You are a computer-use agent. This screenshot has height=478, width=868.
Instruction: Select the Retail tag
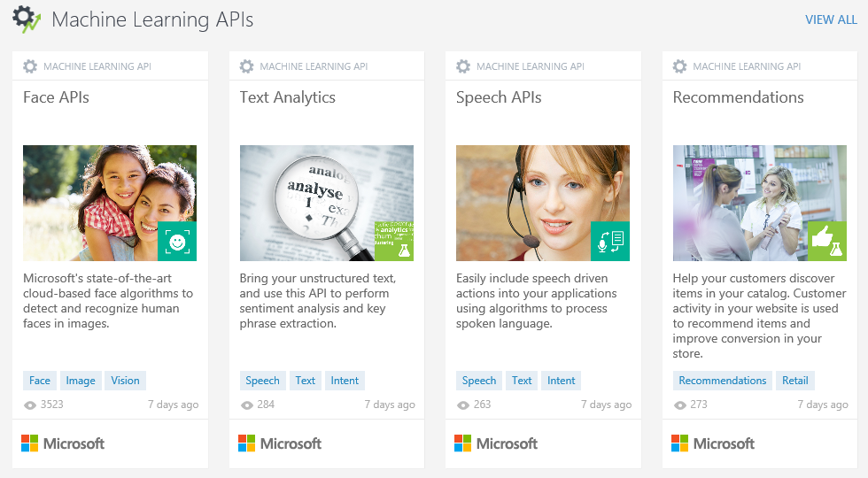(795, 381)
